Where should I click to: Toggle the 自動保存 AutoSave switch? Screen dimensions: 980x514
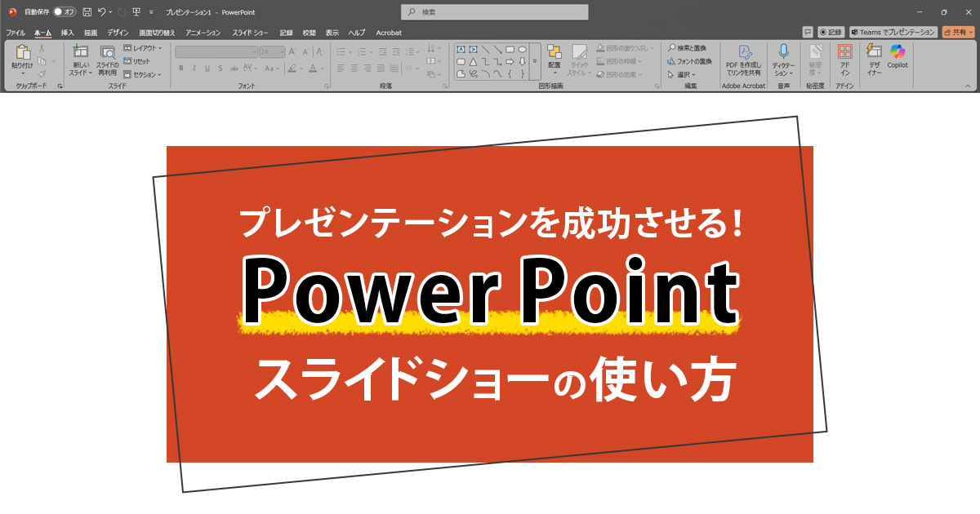pyautogui.click(x=64, y=12)
